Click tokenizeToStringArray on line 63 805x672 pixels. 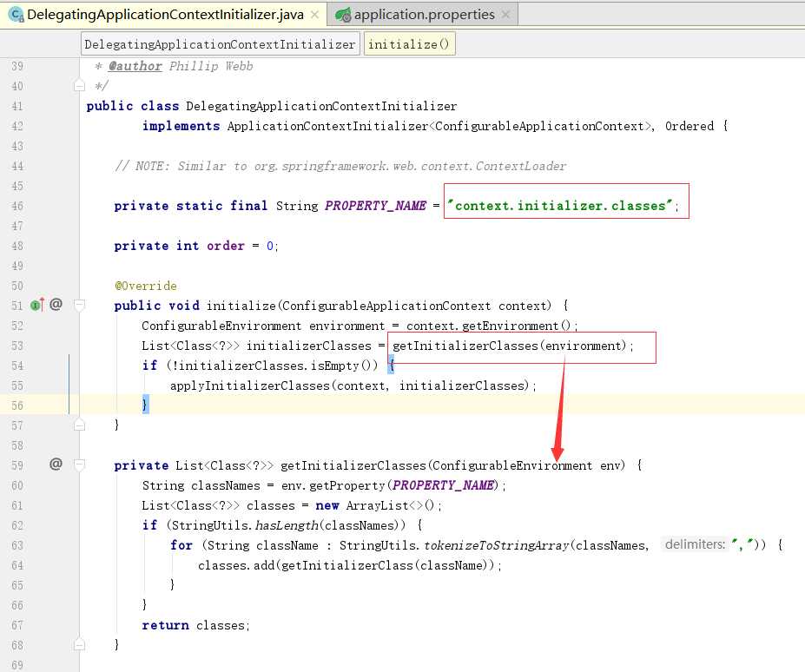pyautogui.click(x=497, y=545)
